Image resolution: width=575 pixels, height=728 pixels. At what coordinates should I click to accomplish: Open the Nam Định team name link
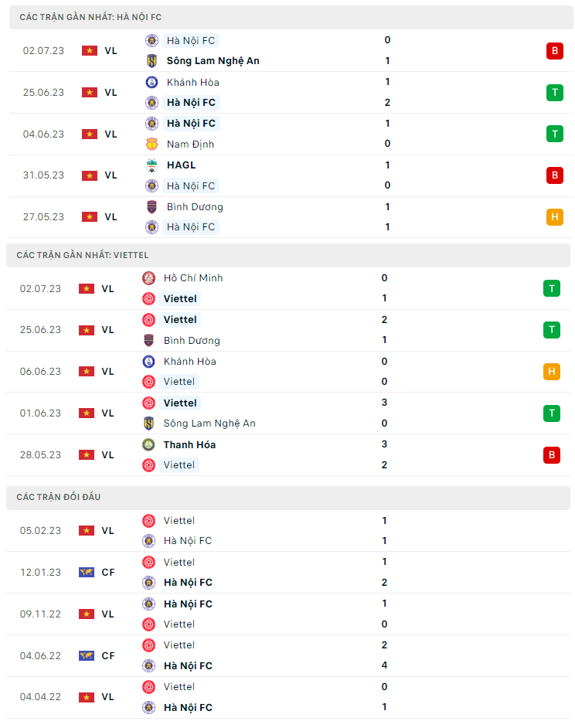[190, 144]
